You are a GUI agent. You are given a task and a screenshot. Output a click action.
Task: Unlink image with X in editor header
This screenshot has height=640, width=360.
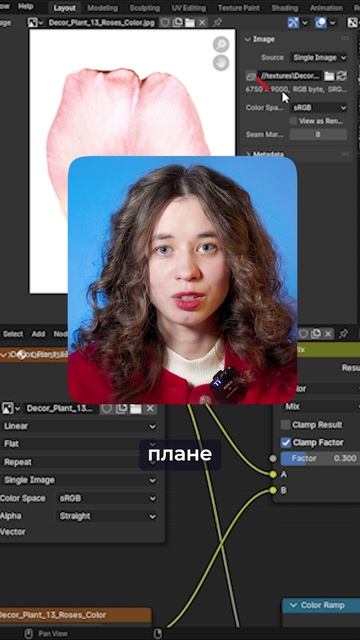[202, 22]
